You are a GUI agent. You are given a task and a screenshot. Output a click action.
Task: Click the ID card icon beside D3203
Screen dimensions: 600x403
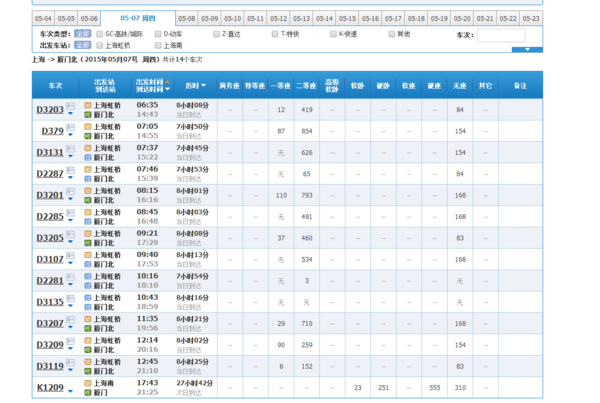click(70, 105)
